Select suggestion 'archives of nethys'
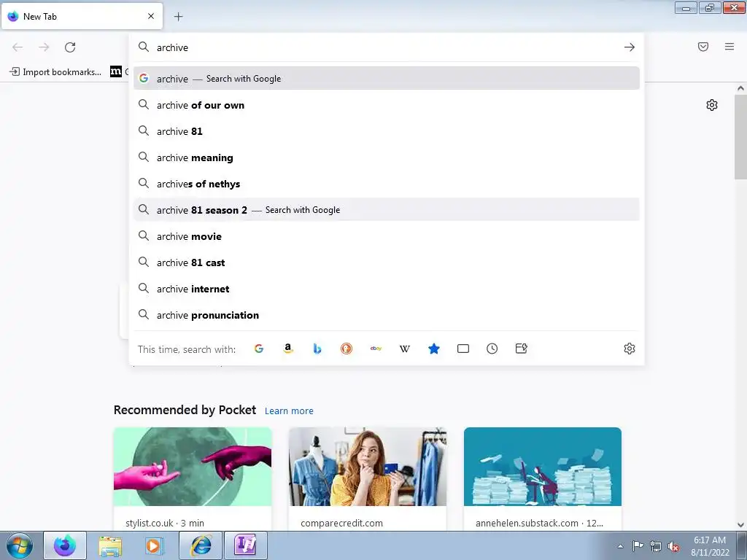The image size is (747, 560). pyautogui.click(x=387, y=183)
